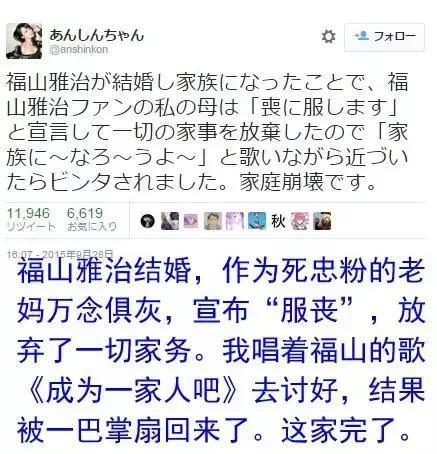View the 6,619 お気に入り favorites list
The image size is (437, 454).
pos(92,219)
